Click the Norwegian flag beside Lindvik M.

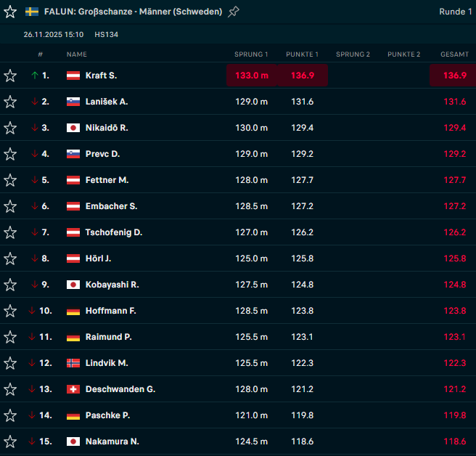pos(73,363)
